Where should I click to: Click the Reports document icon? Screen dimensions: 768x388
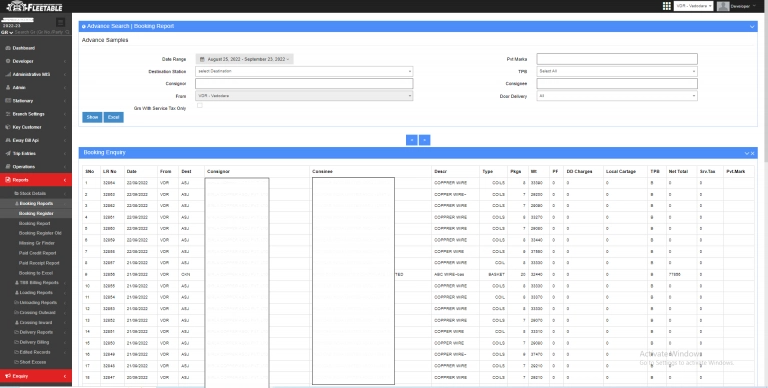coord(7,180)
